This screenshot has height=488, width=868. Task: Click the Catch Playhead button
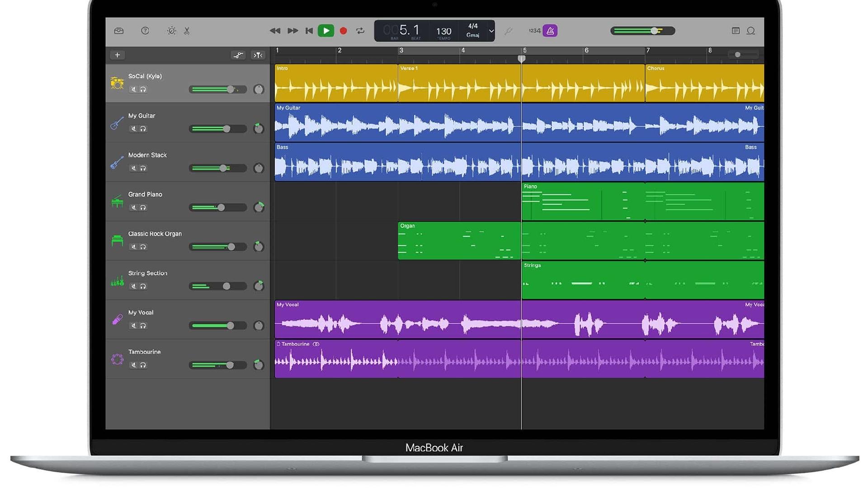pos(258,55)
